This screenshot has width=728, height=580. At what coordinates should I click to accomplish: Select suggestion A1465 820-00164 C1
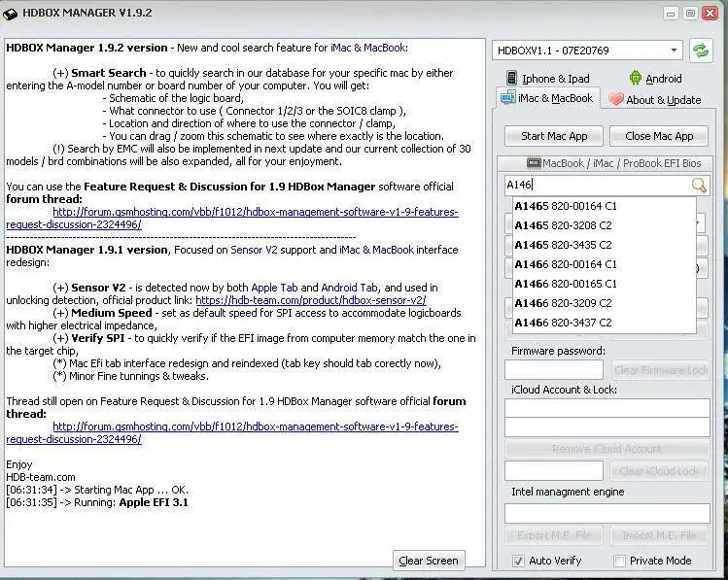[x=605, y=206]
